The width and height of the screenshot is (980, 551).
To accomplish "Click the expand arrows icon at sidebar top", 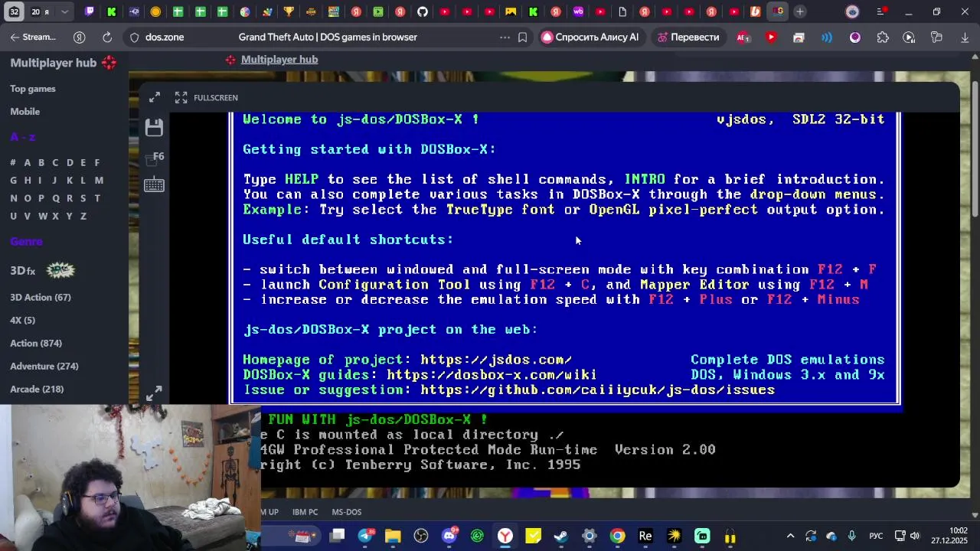I will click(x=155, y=97).
